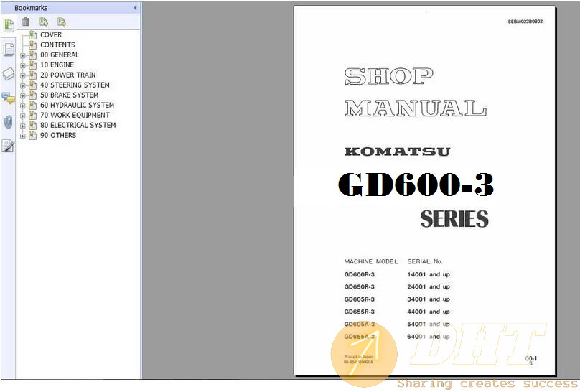Click the bookmark icon beside CONTENTS
Viewport: 580px width, 392px height.
tap(32, 45)
